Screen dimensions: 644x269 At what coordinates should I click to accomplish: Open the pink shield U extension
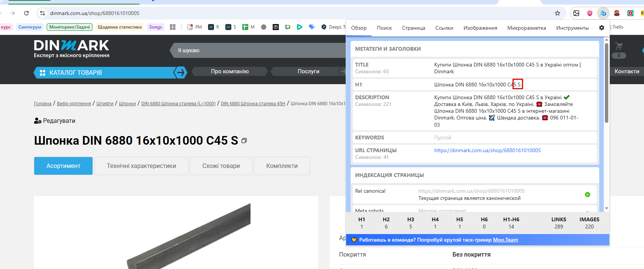pyautogui.click(x=590, y=13)
